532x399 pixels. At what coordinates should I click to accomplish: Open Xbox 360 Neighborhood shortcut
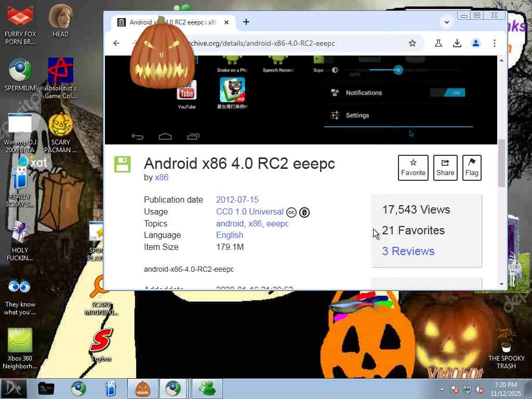click(20, 349)
